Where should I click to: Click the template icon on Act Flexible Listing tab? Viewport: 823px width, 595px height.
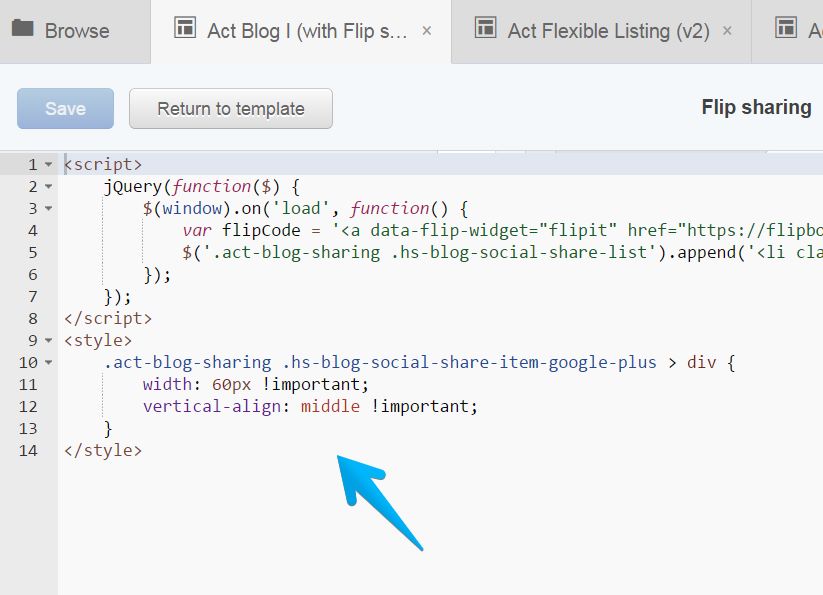click(x=485, y=29)
